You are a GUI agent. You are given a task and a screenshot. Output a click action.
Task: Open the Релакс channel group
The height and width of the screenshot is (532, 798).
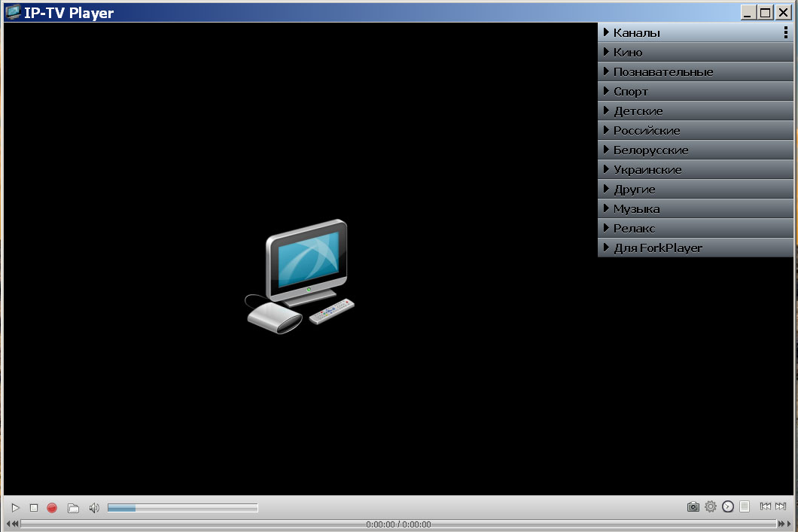pos(695,228)
